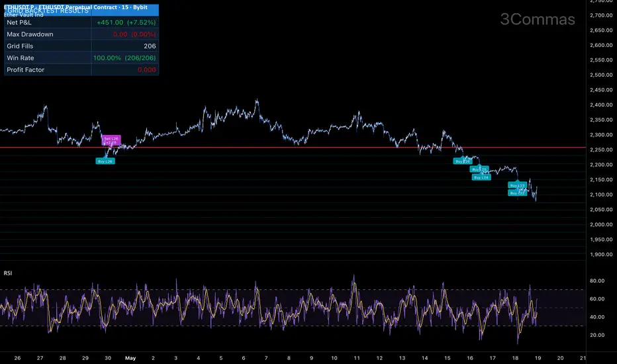Screen dimensions: 617x364
Task: Click the May label on the date axis
Action: 130,358
